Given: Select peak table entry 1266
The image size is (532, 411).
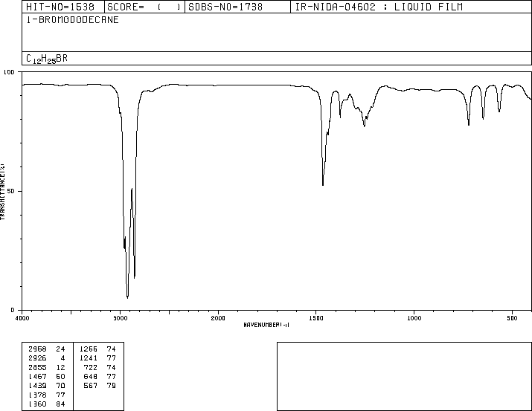Looking at the screenshot, I should point(89,349).
